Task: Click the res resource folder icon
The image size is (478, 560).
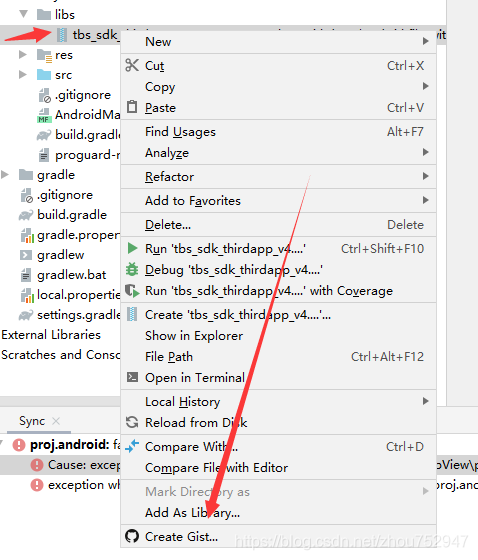Action: 44,55
